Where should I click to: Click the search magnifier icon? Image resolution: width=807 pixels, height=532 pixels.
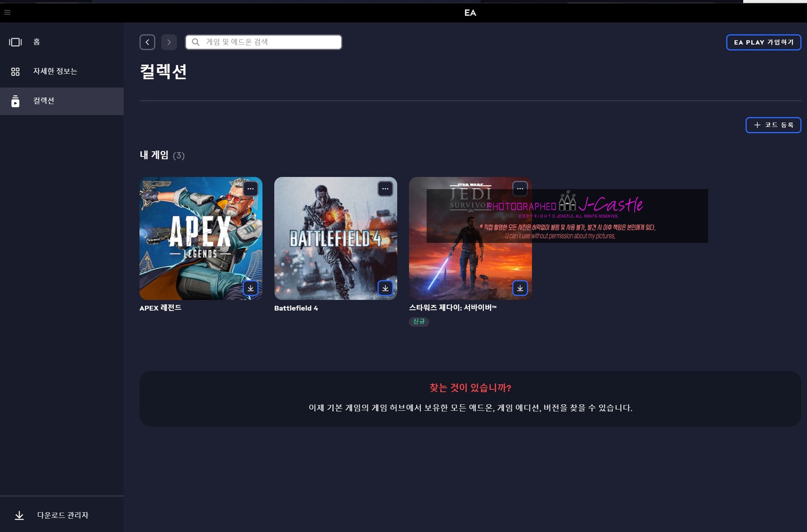pos(195,42)
